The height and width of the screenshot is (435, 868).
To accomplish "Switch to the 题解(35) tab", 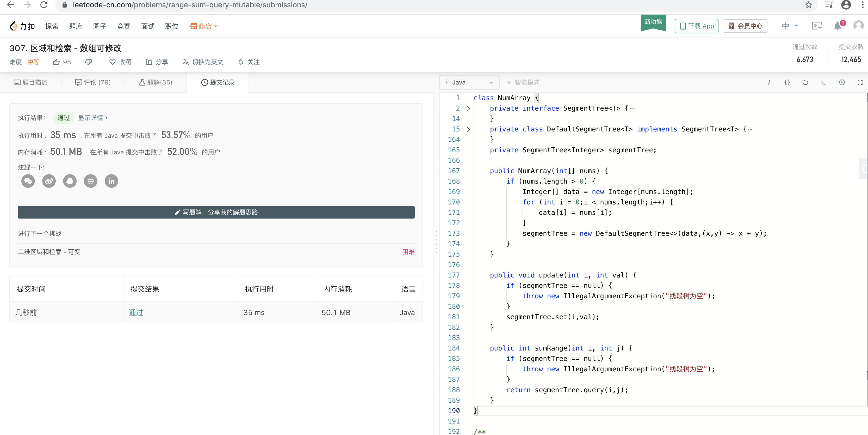I will click(155, 82).
